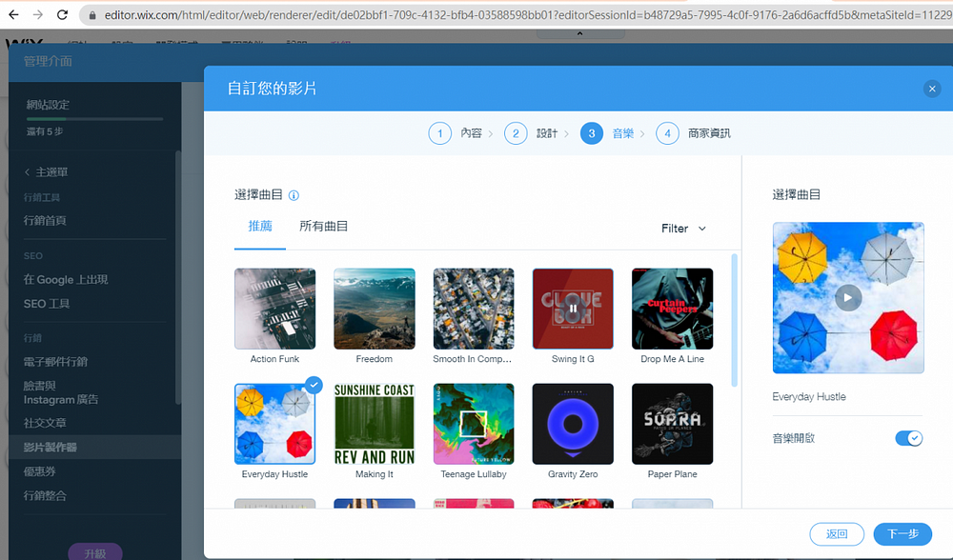Click the browser forward arrow
The image size is (953, 560).
[38, 14]
